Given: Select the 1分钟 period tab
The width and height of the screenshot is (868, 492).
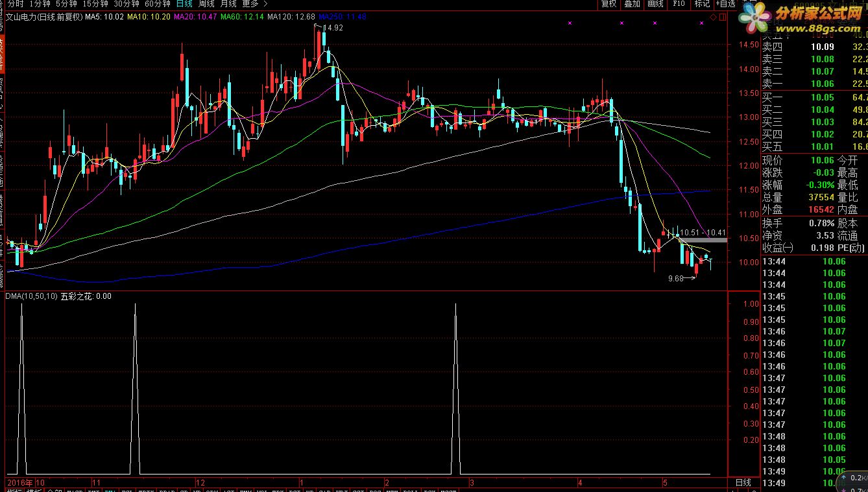Looking at the screenshot, I should 40,4.
